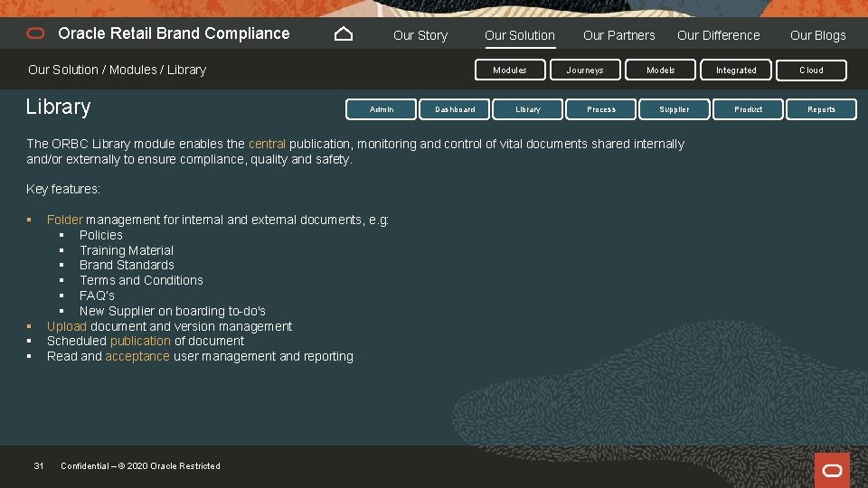Click the Modules button
Viewport: 868px width, 488px height.
coord(510,70)
